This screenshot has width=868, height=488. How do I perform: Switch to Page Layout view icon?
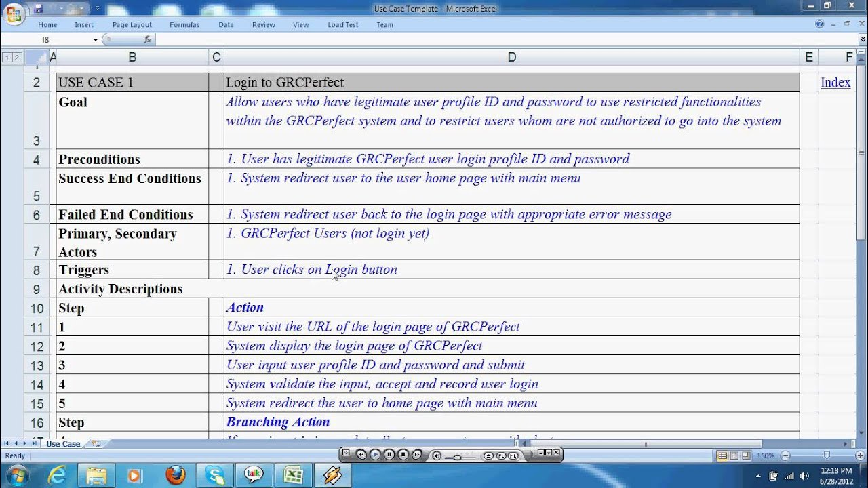[734, 455]
